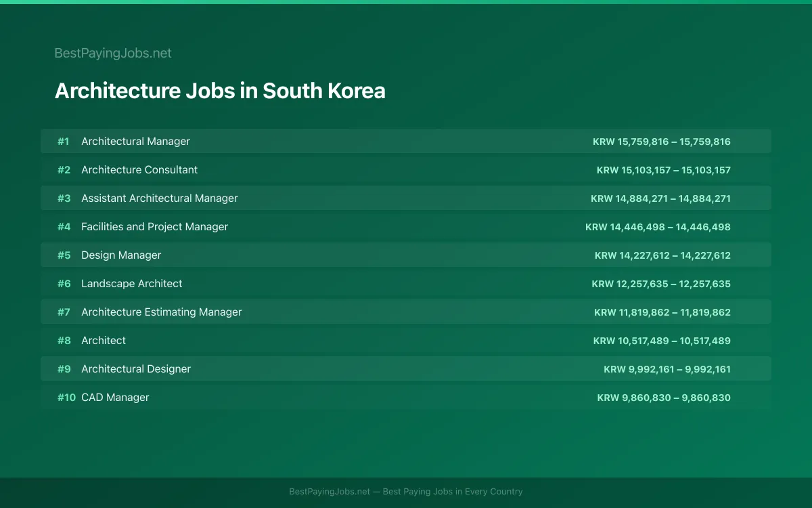
Task: Select the rank #8 Architect job title
Action: tap(104, 340)
